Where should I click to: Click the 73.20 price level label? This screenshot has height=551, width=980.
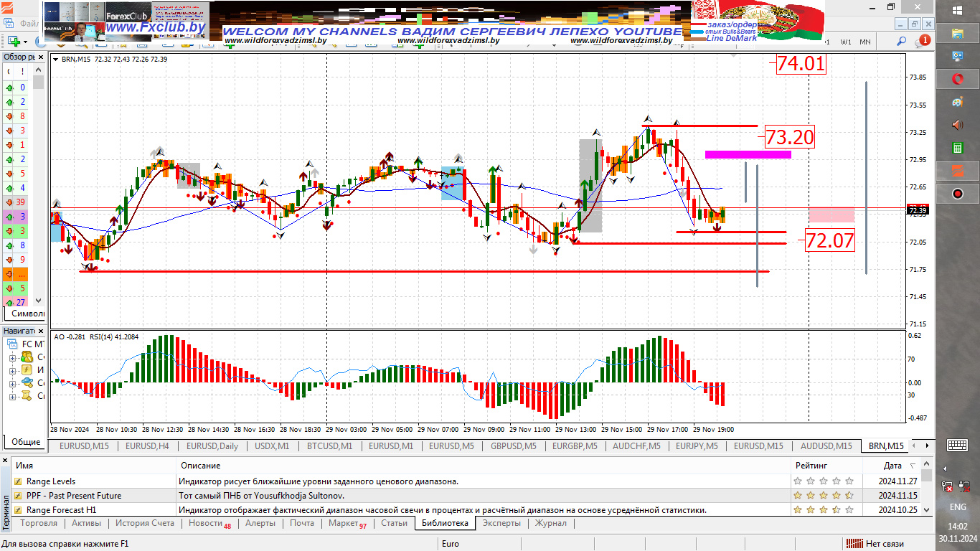coord(790,137)
